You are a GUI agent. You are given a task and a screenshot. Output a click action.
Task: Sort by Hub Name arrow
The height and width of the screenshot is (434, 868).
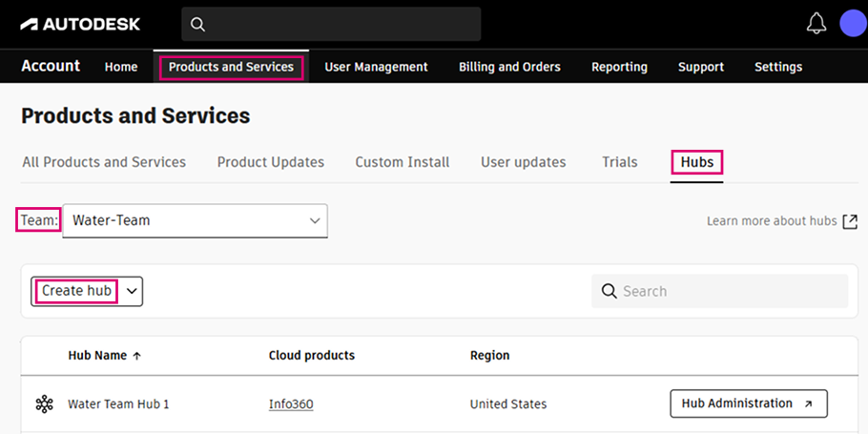pyautogui.click(x=136, y=356)
